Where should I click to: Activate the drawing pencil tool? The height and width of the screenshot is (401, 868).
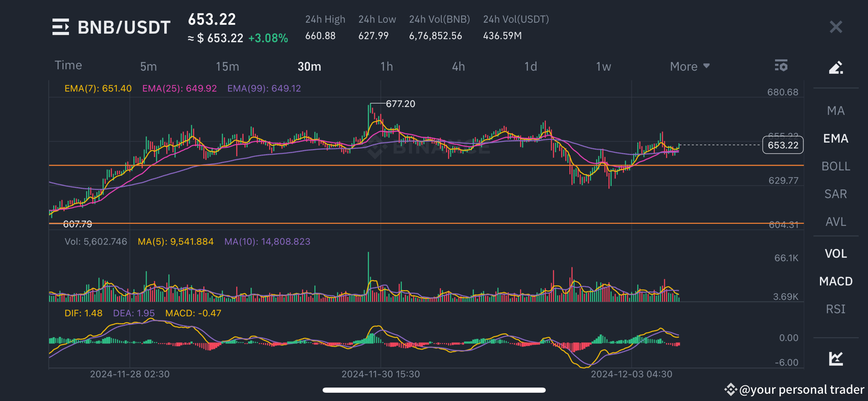(x=836, y=67)
